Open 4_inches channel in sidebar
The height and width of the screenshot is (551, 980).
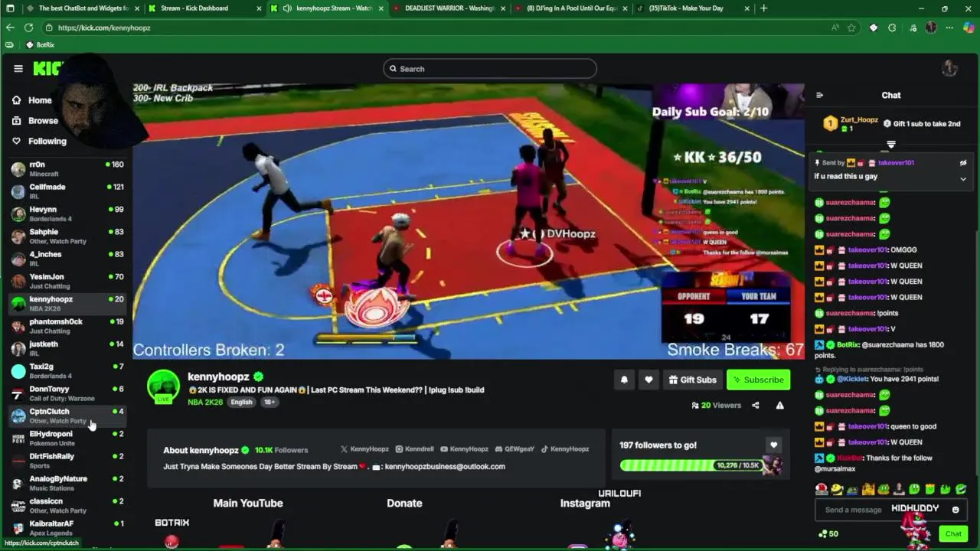pos(67,258)
